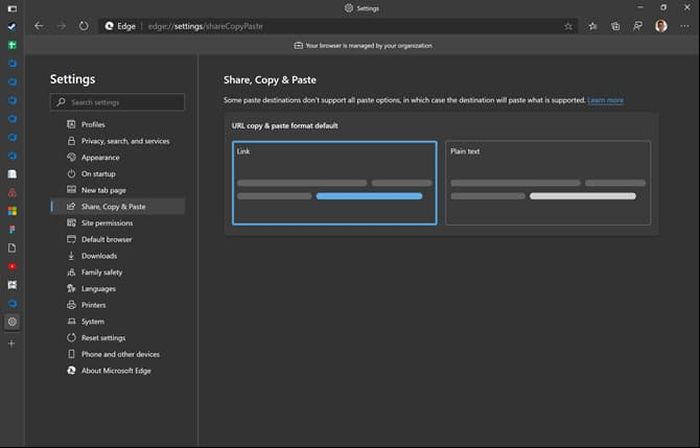The height and width of the screenshot is (448, 700).
Task: Refresh the page with the reload icon
Action: tap(83, 26)
